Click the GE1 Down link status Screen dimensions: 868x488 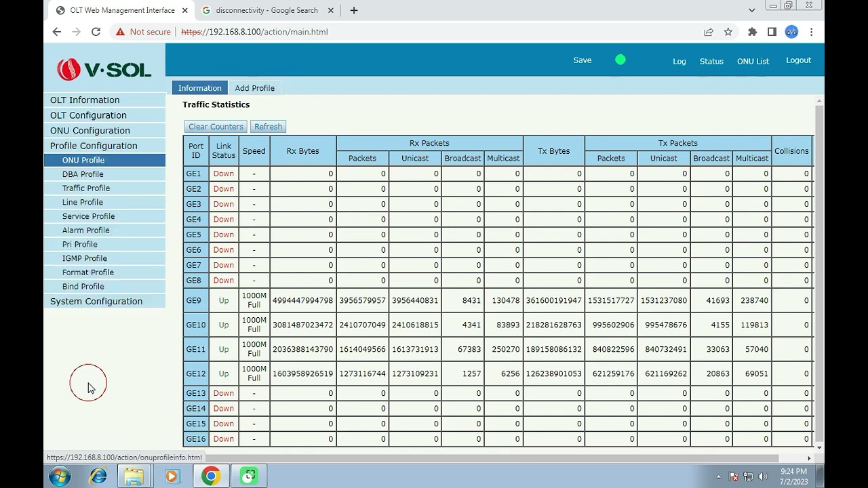(224, 174)
